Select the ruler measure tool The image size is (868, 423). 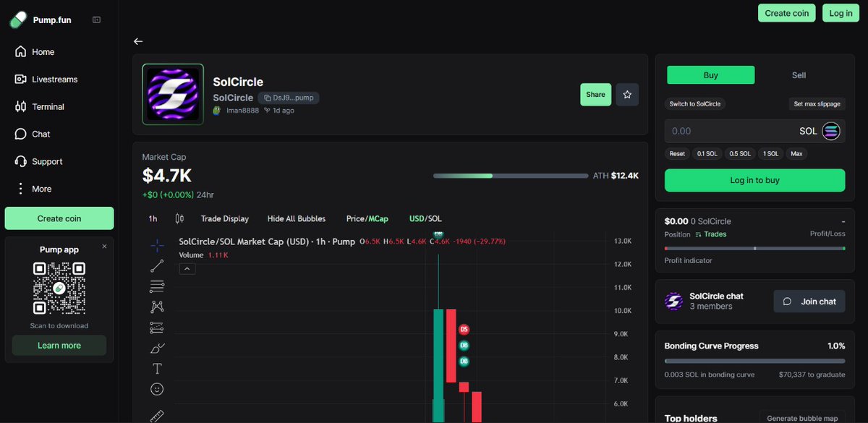click(x=157, y=415)
